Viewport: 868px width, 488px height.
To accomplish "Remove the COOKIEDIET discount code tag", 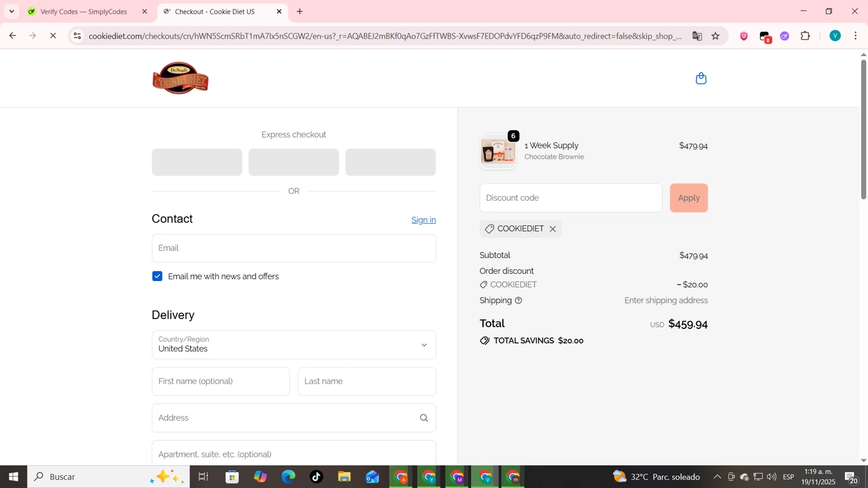I will (x=553, y=229).
